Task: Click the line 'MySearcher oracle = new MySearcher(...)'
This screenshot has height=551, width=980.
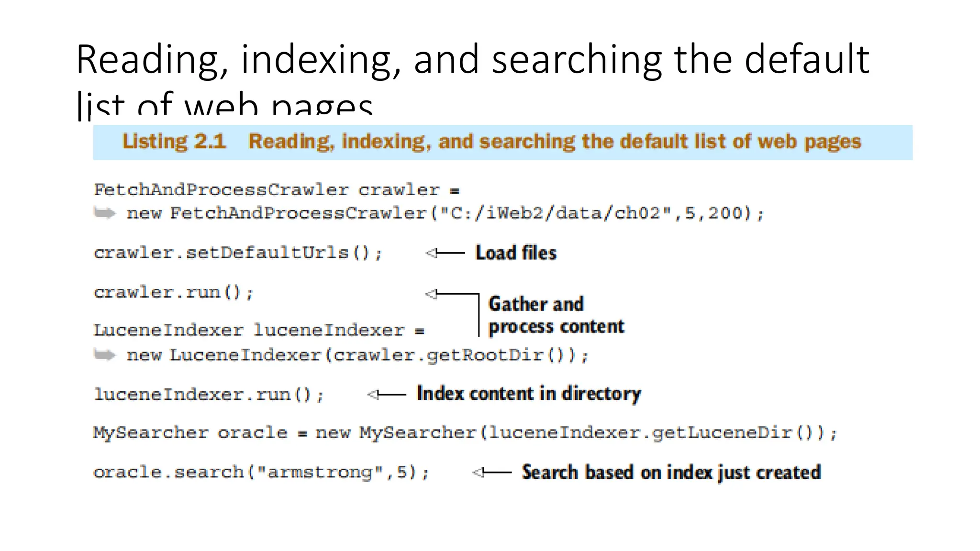Action: point(465,433)
